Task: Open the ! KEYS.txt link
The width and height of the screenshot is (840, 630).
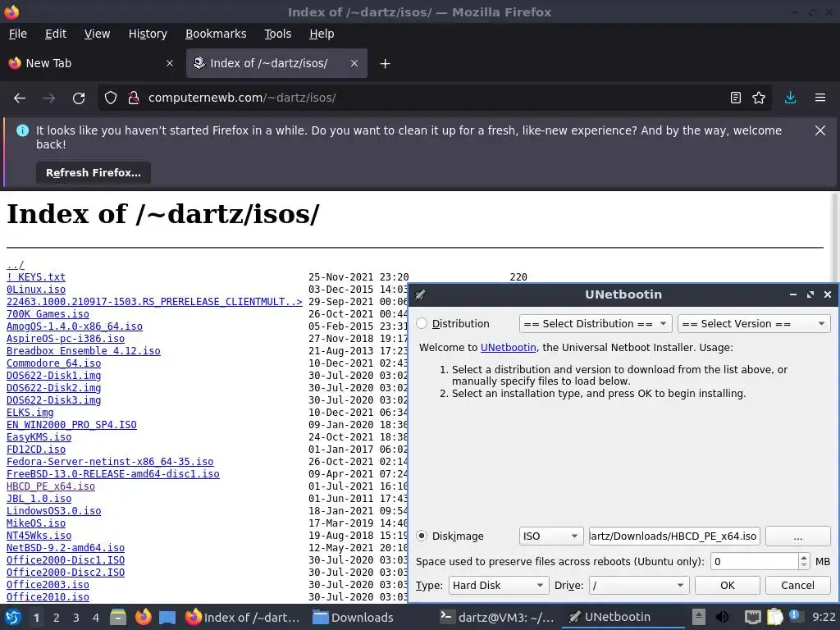Action: coord(36,277)
